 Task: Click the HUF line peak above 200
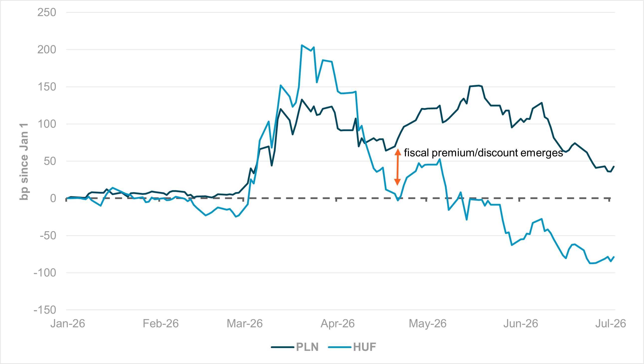(x=302, y=45)
